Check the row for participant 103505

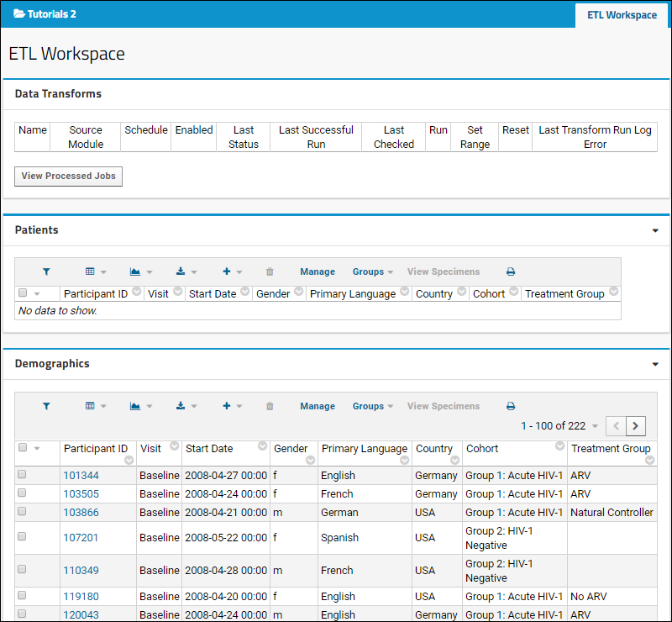tap(22, 493)
